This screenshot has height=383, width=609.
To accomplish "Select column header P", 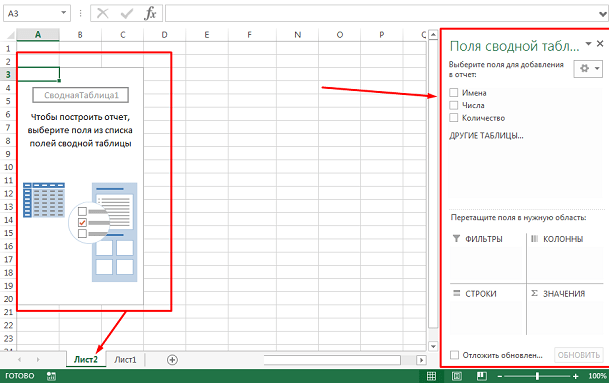I will click(x=381, y=35).
